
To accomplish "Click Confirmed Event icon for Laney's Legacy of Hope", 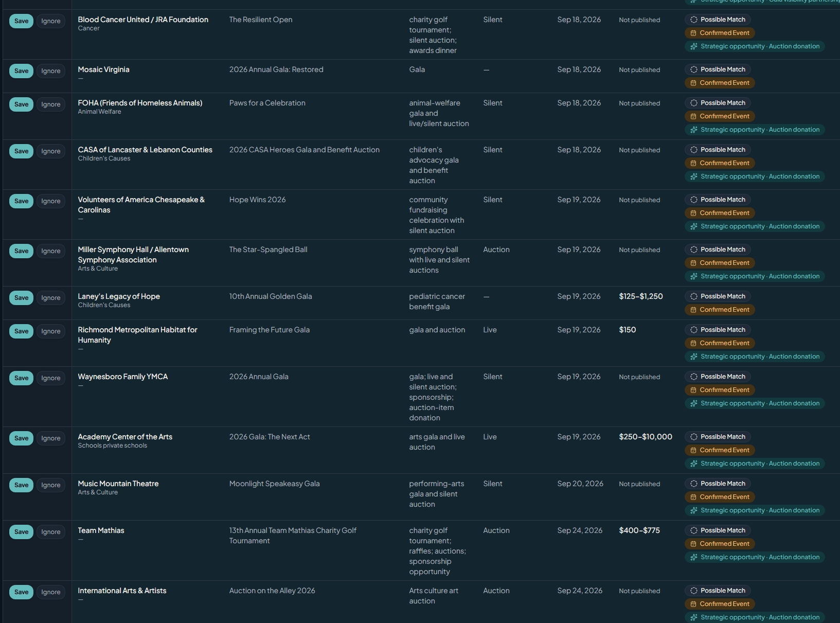I will pos(693,310).
